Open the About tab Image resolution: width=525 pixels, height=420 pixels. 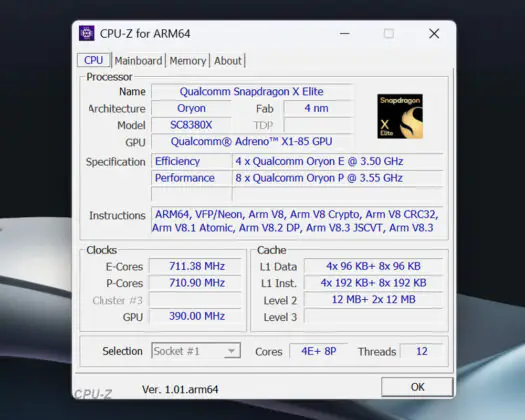pos(228,61)
